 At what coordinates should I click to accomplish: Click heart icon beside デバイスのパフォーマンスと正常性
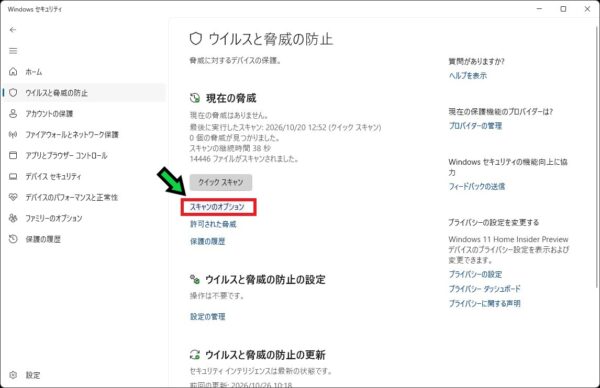[13, 197]
